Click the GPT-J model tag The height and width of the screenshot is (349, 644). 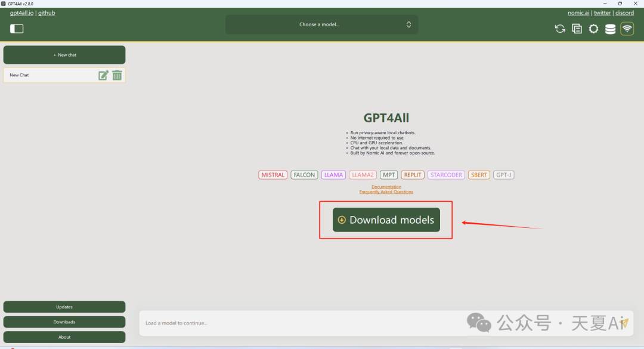pyautogui.click(x=503, y=175)
